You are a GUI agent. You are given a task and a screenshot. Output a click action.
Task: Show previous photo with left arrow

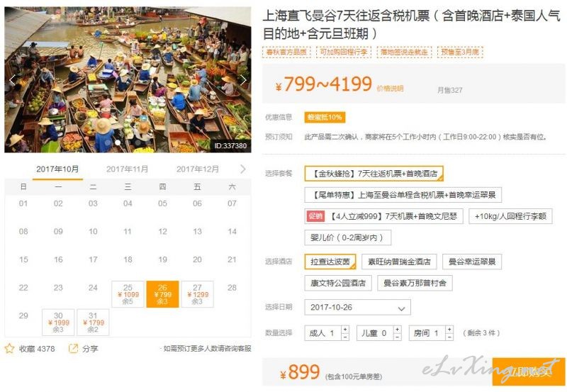click(x=12, y=80)
